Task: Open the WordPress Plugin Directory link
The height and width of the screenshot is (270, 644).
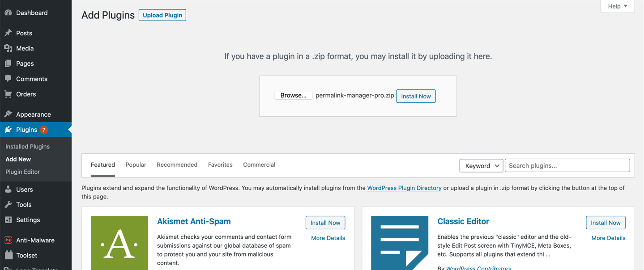Action: click(404, 188)
